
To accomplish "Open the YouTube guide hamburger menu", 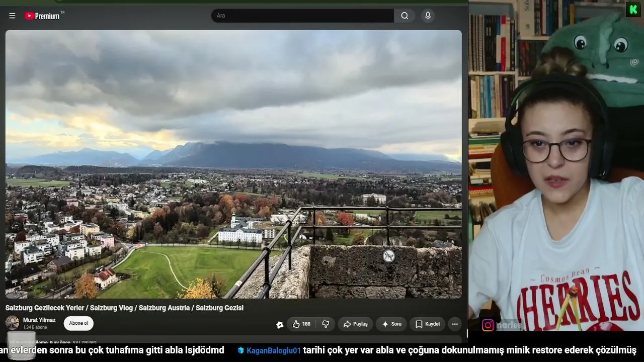I will (12, 16).
